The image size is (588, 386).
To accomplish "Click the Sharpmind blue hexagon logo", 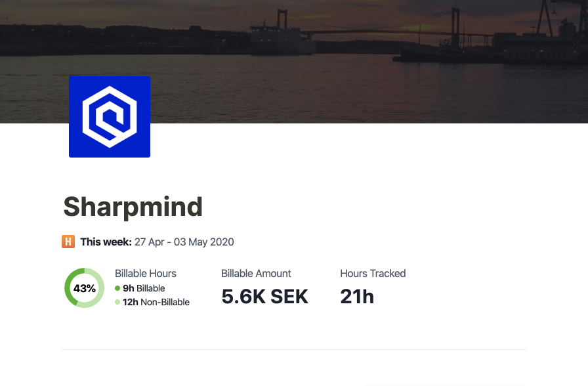I will (x=110, y=117).
